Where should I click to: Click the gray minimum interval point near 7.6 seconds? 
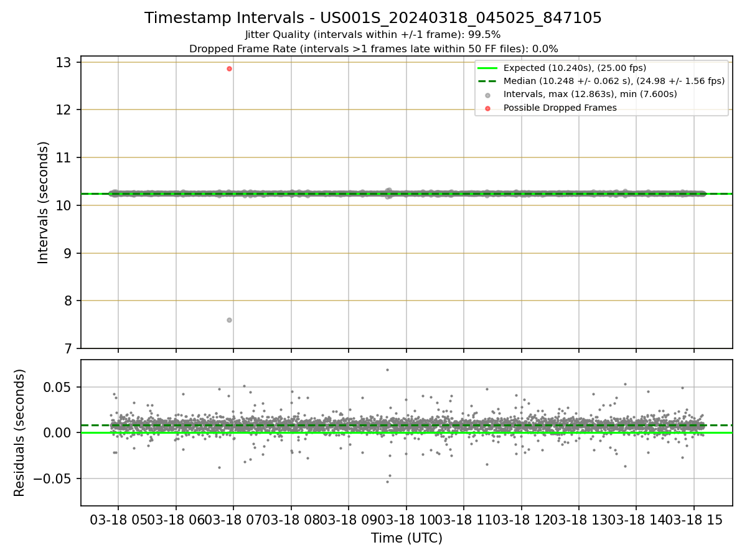[x=229, y=320]
